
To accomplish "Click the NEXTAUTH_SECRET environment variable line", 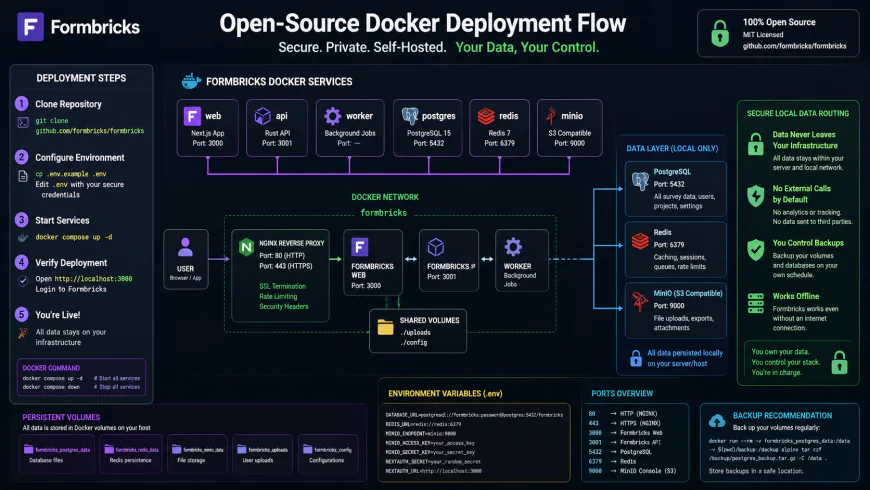I will pyautogui.click(x=433, y=462).
